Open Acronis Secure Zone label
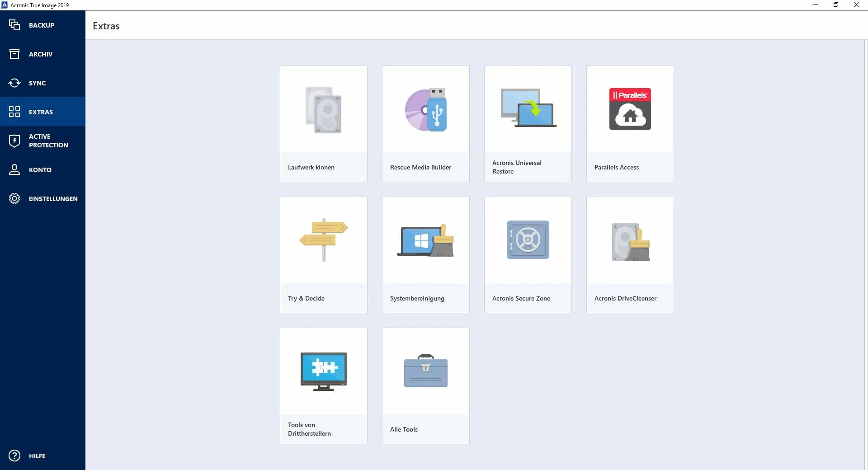 (521, 298)
